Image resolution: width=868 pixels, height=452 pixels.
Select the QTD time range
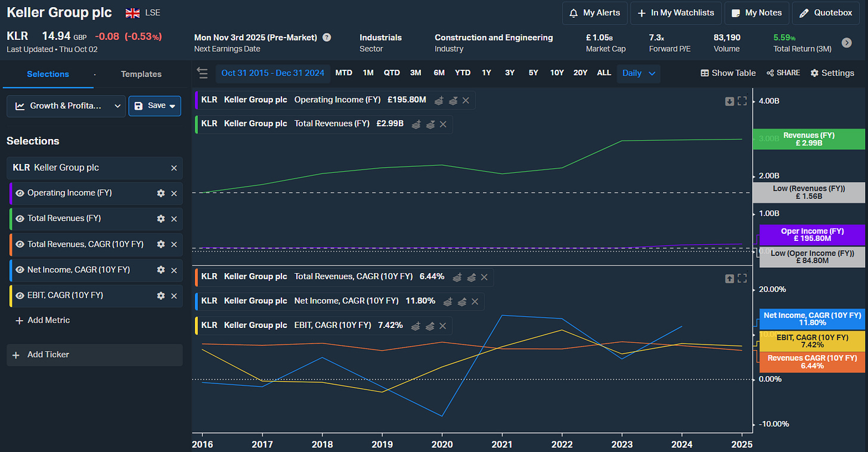[392, 73]
